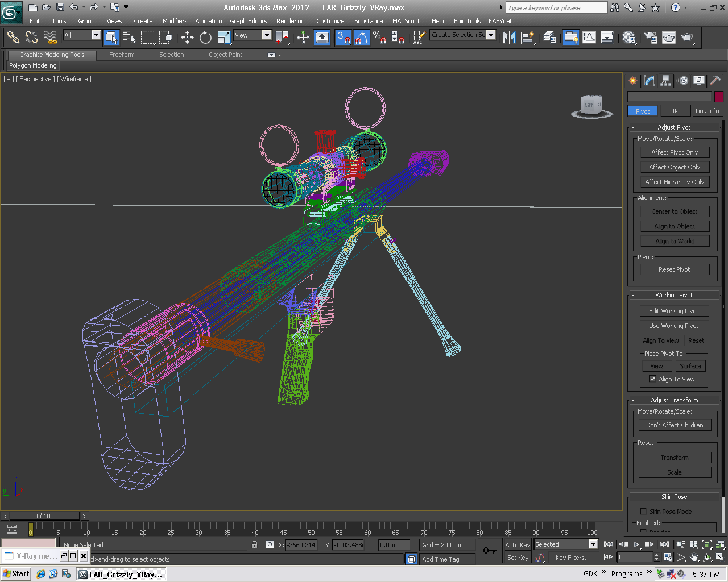The image size is (728, 582).
Task: Open Curve Editor icon
Action: pos(589,38)
